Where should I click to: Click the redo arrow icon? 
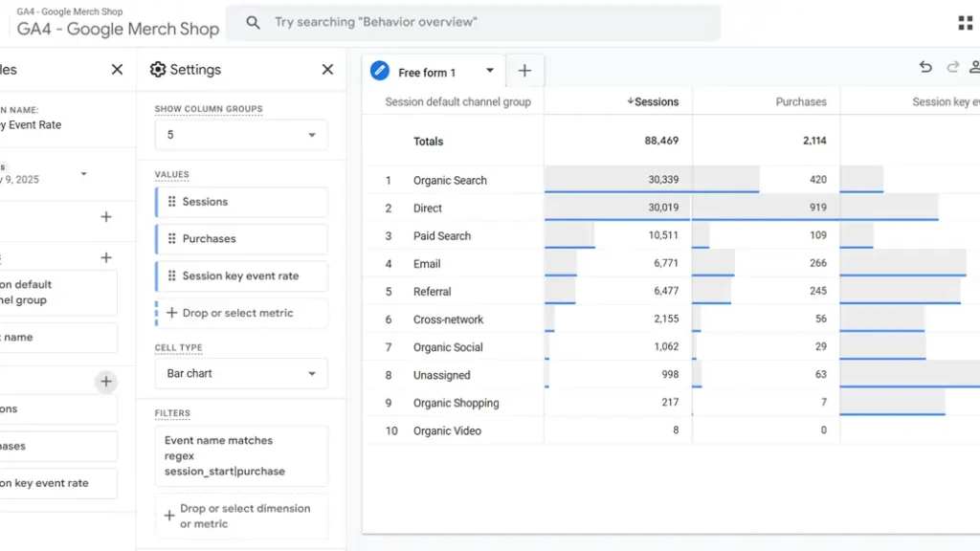pyautogui.click(x=952, y=67)
